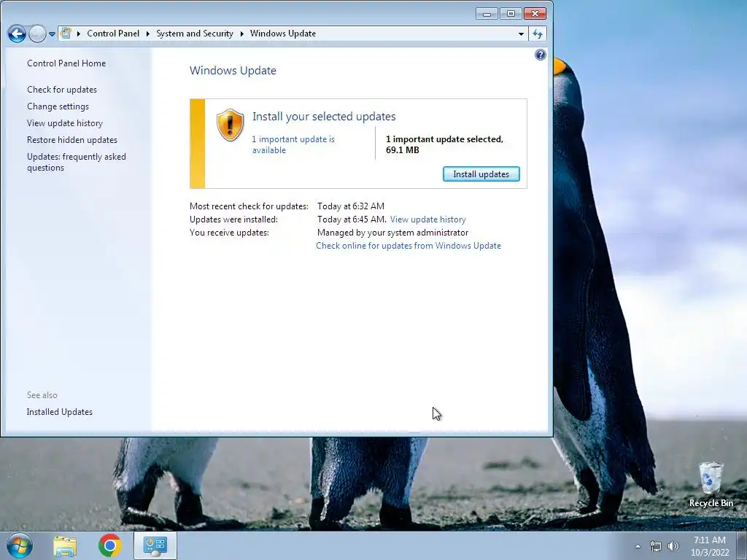Select System and Security in breadcrumb
The width and height of the screenshot is (747, 560).
tap(194, 34)
